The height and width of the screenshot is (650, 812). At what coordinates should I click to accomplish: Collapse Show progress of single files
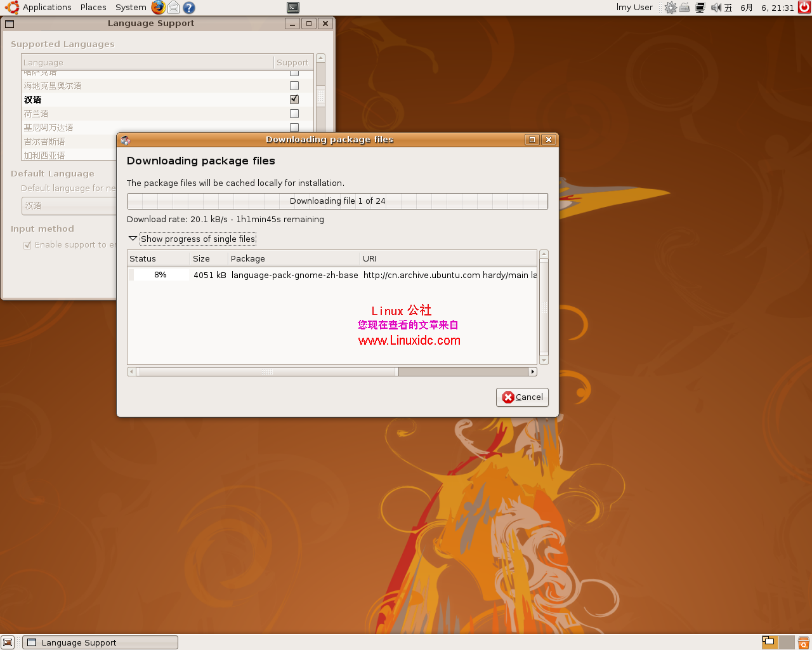coord(133,239)
